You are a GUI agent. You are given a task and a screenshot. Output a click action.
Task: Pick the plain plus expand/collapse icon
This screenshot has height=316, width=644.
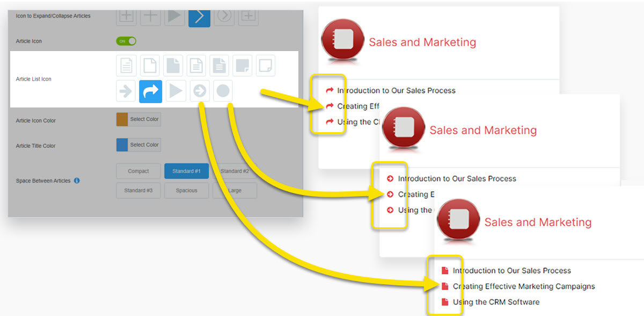click(150, 16)
